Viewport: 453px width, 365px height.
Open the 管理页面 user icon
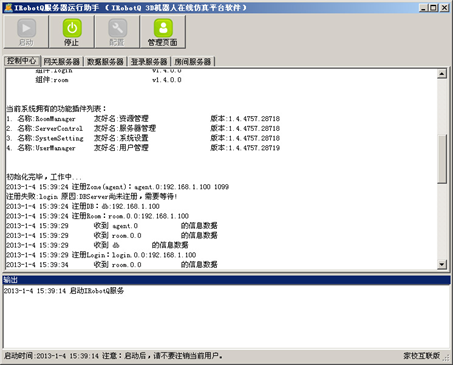tap(163, 28)
